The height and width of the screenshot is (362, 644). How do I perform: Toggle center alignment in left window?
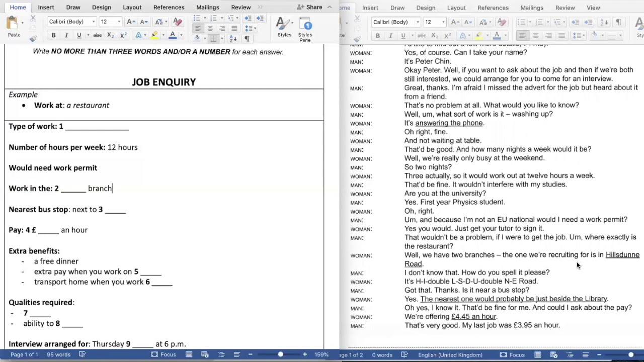coord(210,29)
